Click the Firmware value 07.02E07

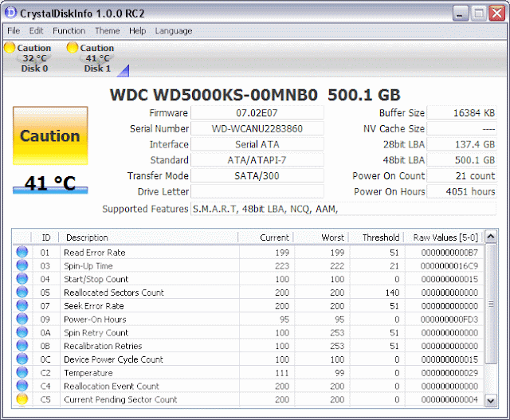[257, 113]
